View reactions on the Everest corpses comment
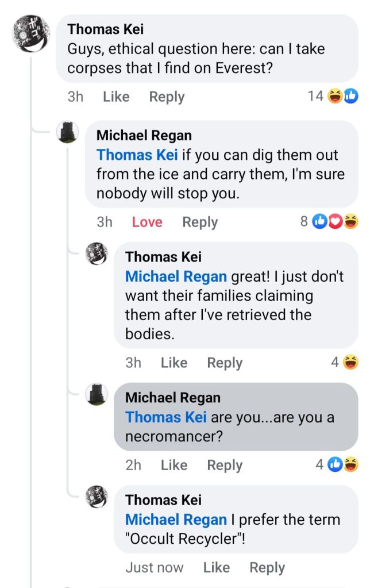This screenshot has width=370, height=588. pyautogui.click(x=333, y=96)
